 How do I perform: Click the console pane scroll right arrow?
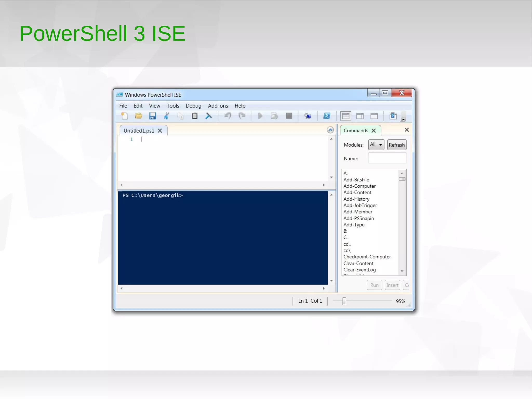point(324,288)
